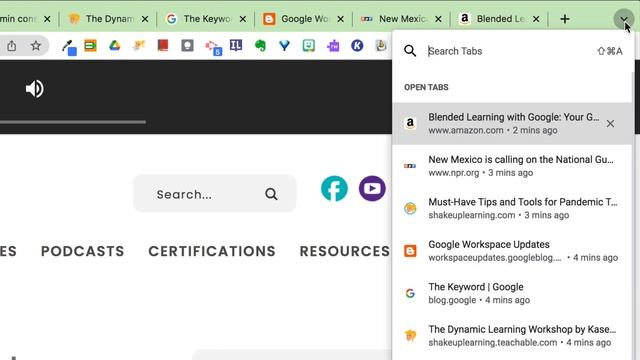Viewport: 640px width, 360px height.
Task: Select Must-Have Tips and Tools for Pandemic entry
Action: [x=512, y=209]
